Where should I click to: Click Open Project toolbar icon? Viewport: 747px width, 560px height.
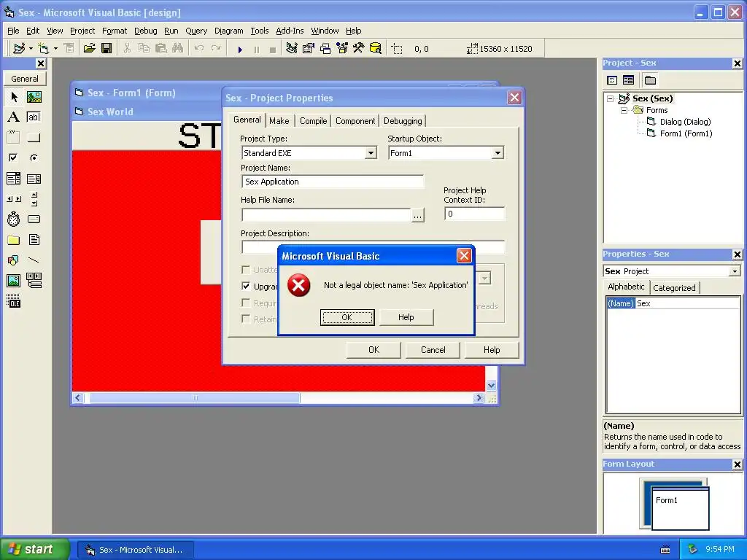click(89, 49)
